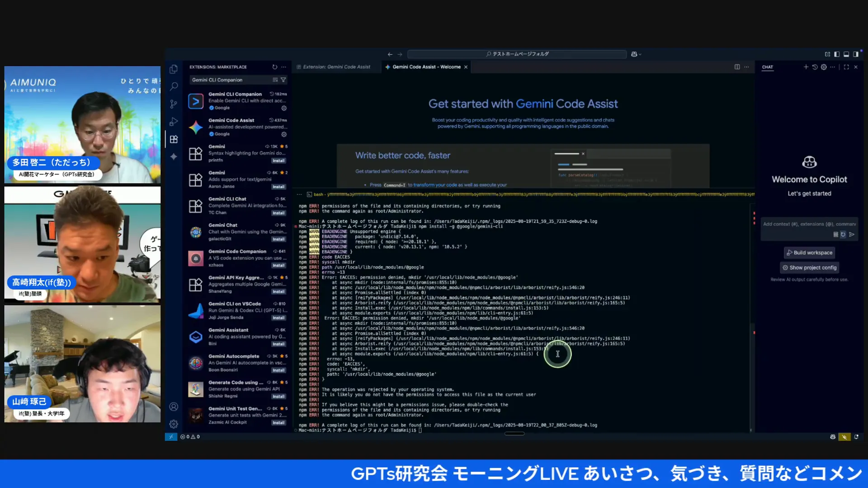Open the Run and Debug view

tap(174, 122)
